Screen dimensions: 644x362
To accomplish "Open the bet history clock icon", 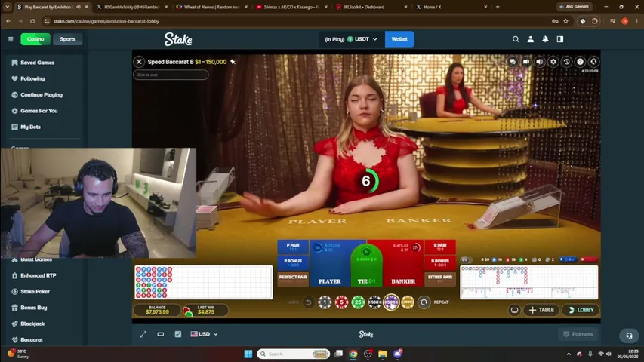I will click(567, 62).
